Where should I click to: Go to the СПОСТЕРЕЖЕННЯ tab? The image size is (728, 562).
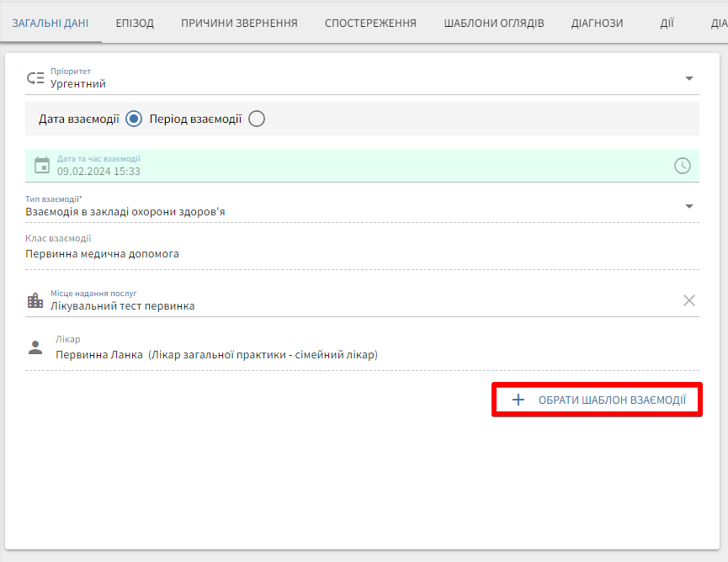(x=370, y=23)
